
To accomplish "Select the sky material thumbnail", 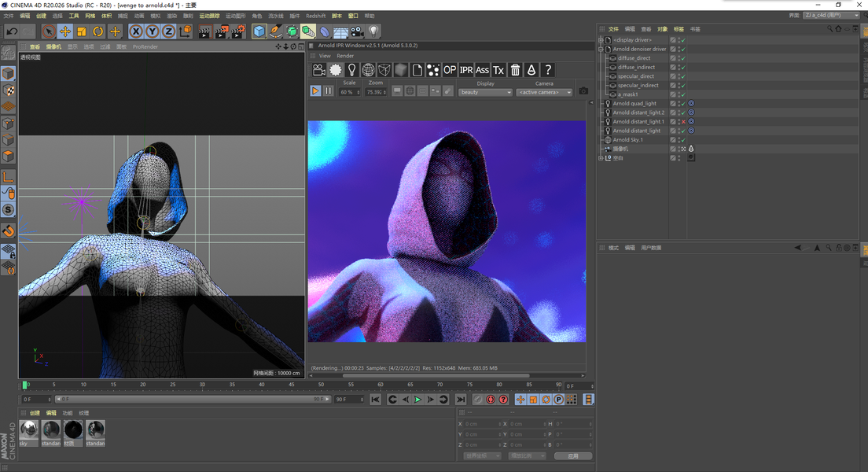I will pos(29,430).
